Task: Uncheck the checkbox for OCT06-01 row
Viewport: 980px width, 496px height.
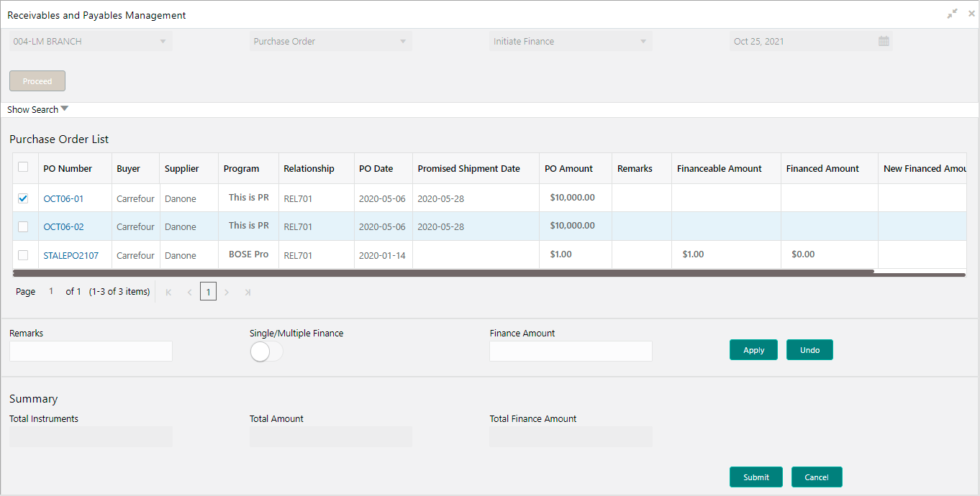Action: [23, 198]
